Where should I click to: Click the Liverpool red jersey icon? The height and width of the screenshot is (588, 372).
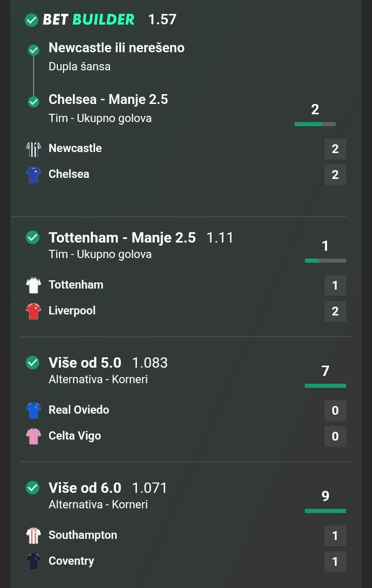pyautogui.click(x=34, y=311)
